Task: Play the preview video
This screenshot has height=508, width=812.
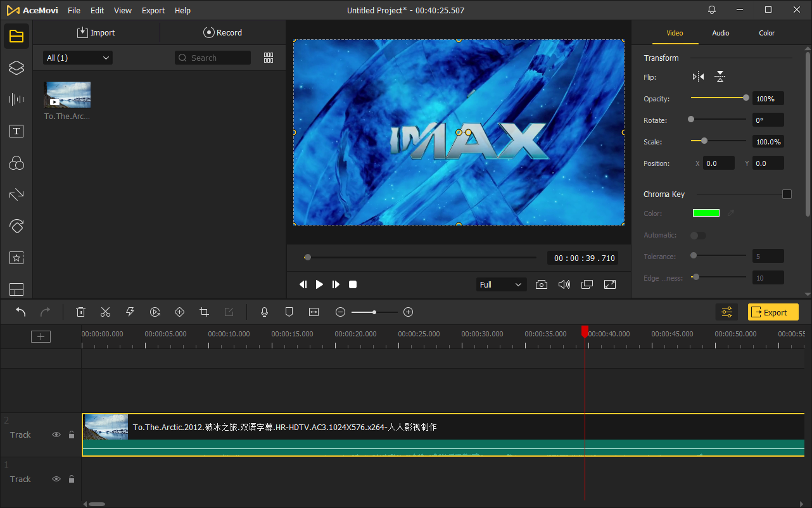Action: [x=319, y=284]
